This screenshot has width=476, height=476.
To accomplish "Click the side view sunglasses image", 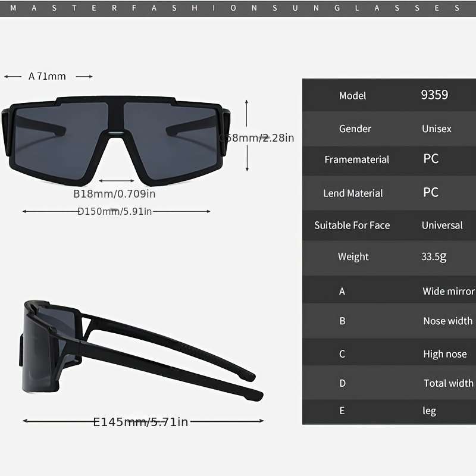I will click(x=143, y=350).
